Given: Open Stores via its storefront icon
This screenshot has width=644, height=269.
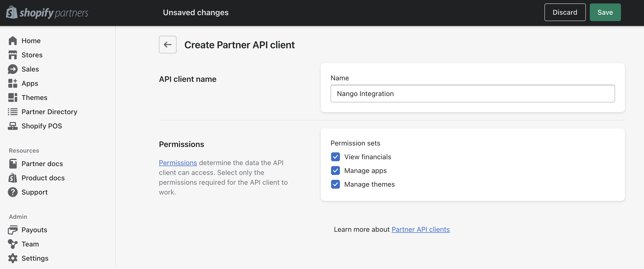Looking at the screenshot, I should coord(13,55).
